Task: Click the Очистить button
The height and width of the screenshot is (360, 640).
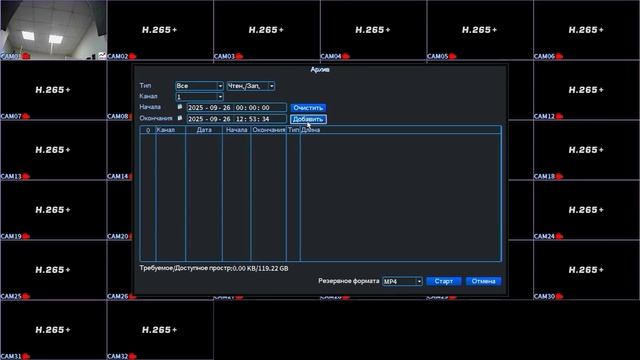Action: pyautogui.click(x=308, y=108)
